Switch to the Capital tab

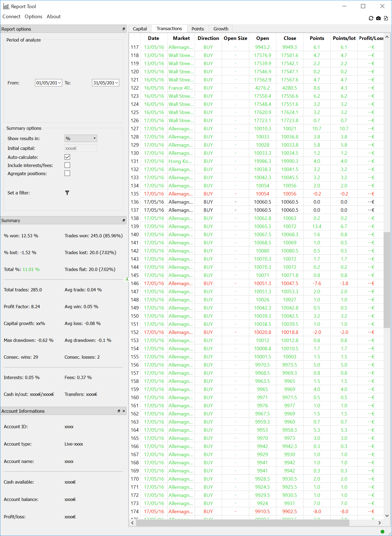(x=140, y=29)
